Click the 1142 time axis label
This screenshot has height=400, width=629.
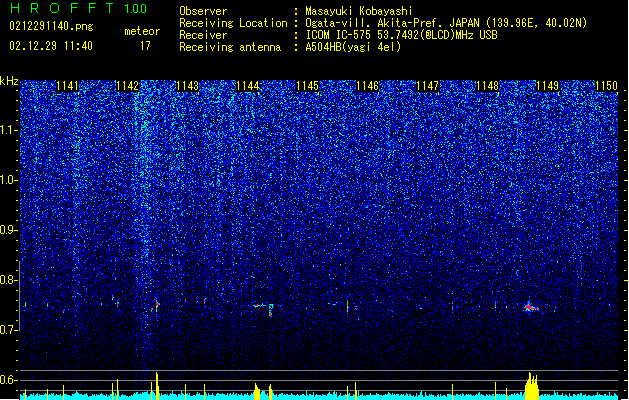(127, 86)
